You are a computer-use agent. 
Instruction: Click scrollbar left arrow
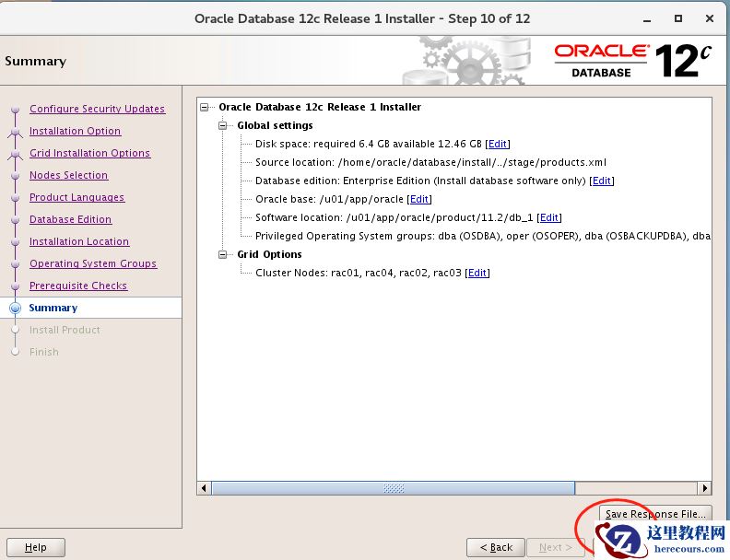click(x=204, y=488)
